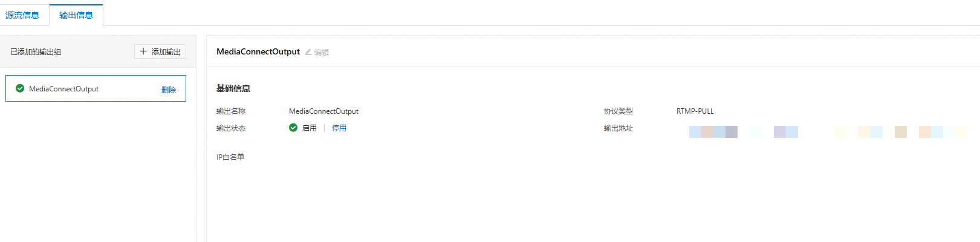Disable the output with 停用

click(x=339, y=128)
